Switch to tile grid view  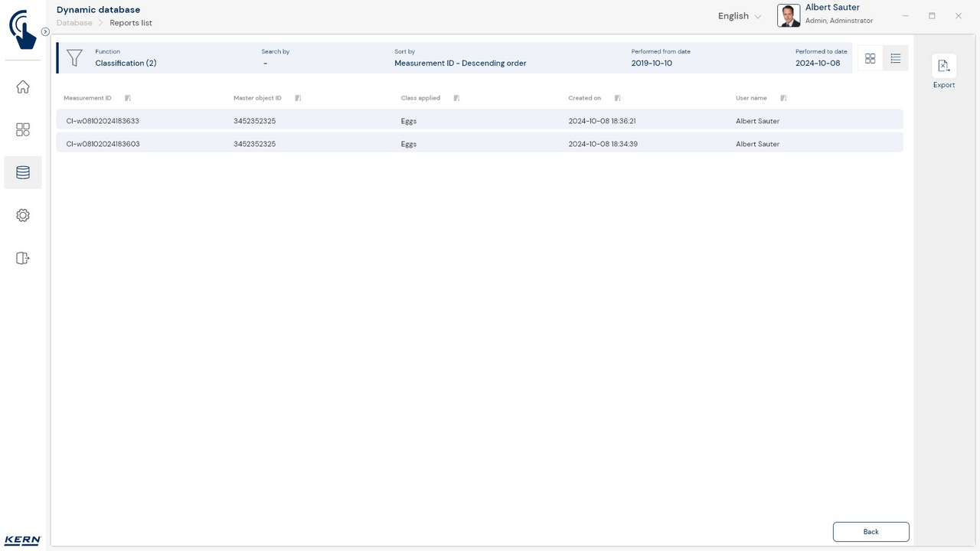[x=870, y=58]
